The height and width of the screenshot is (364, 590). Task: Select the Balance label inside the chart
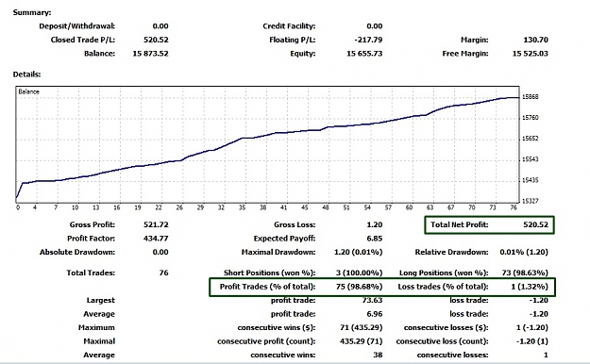pos(28,91)
